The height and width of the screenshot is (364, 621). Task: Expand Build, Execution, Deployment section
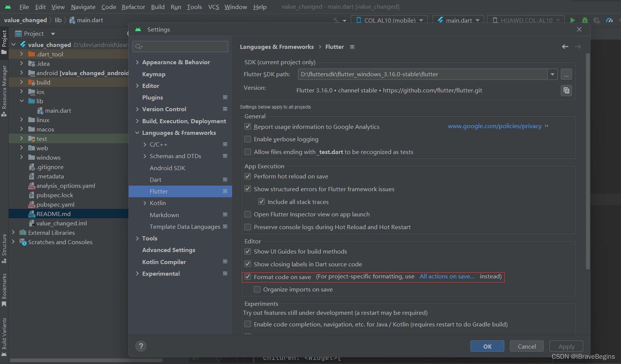click(x=137, y=121)
